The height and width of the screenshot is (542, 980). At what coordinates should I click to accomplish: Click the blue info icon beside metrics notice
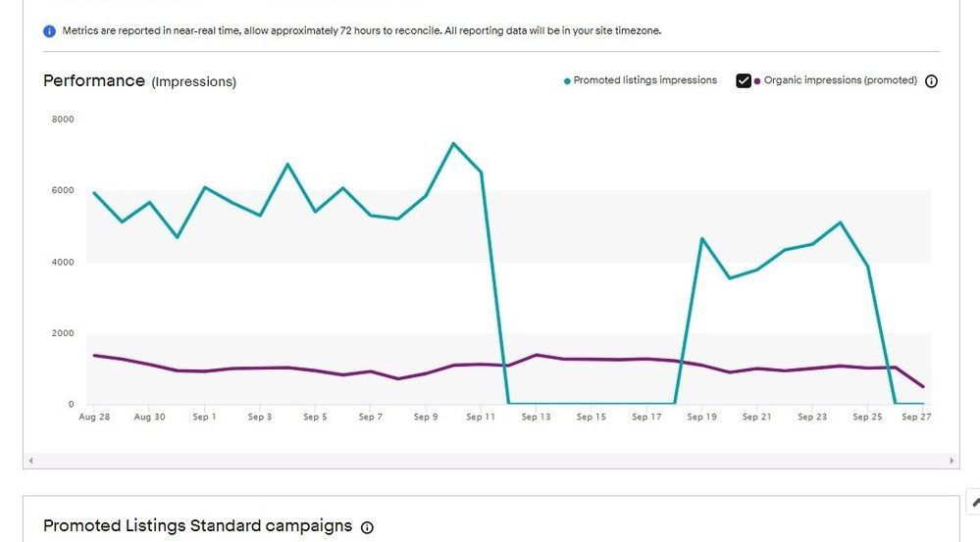tap(49, 31)
